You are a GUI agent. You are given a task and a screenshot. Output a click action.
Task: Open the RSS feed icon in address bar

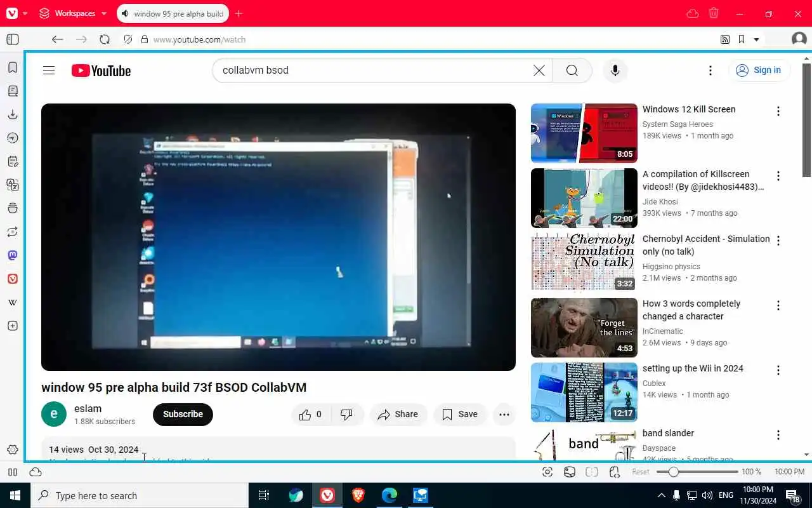pyautogui.click(x=725, y=39)
